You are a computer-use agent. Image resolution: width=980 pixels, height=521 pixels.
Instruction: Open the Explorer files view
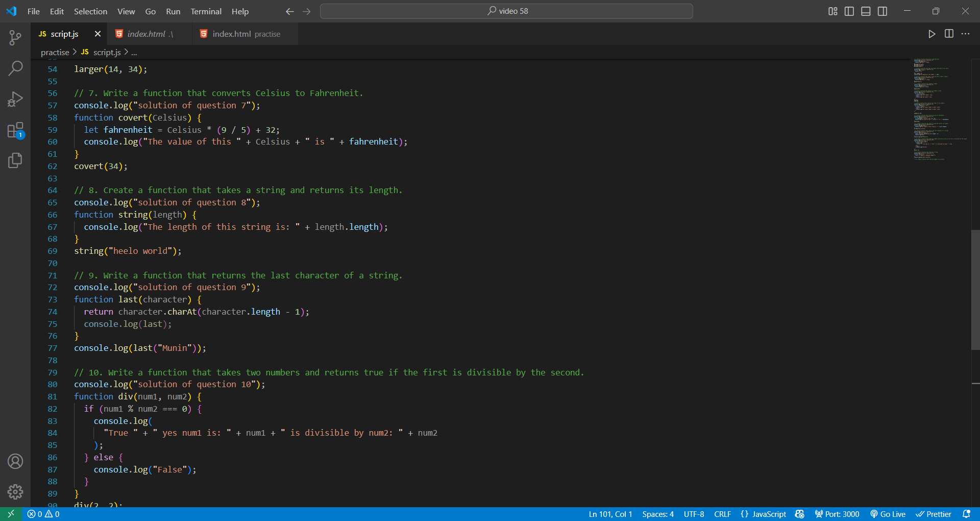15,160
